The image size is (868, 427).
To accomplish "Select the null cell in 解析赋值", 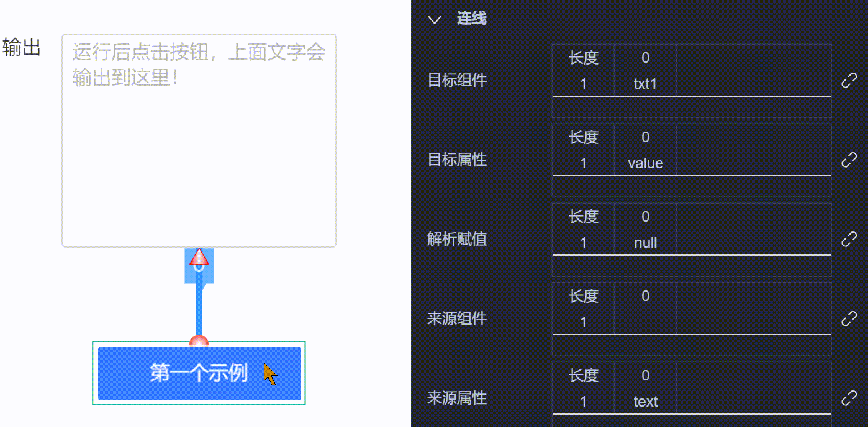I will [x=645, y=243].
